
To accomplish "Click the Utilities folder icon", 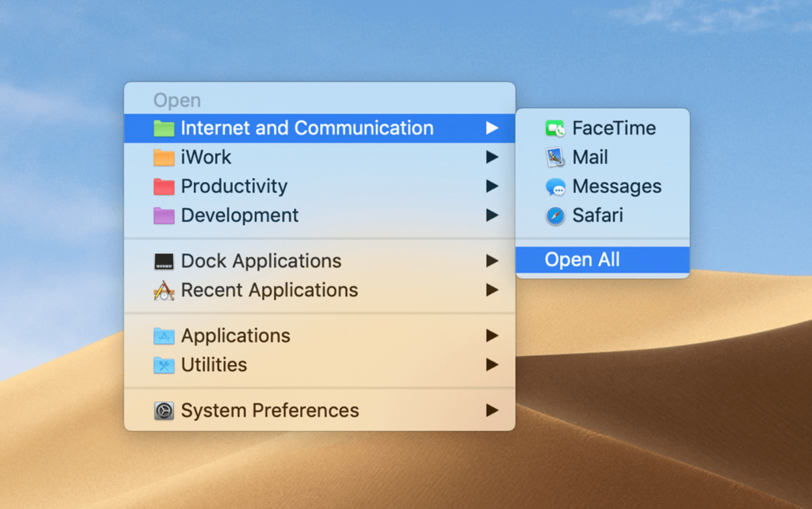I will pos(164,365).
